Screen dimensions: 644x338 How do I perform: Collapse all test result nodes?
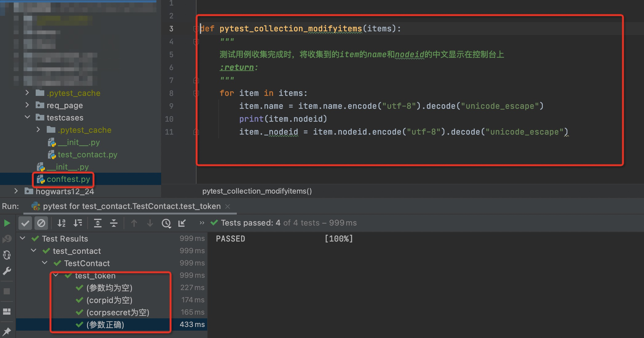coord(114,223)
